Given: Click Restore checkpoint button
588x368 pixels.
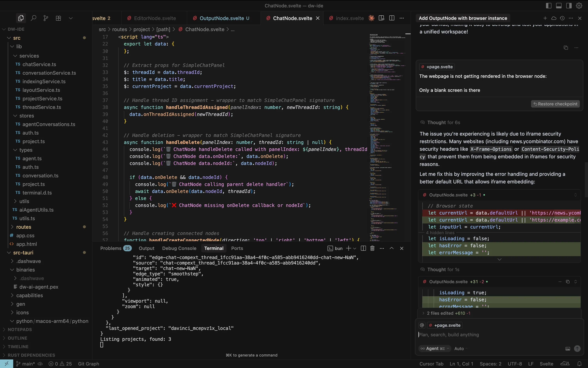Looking at the screenshot, I should (x=555, y=104).
